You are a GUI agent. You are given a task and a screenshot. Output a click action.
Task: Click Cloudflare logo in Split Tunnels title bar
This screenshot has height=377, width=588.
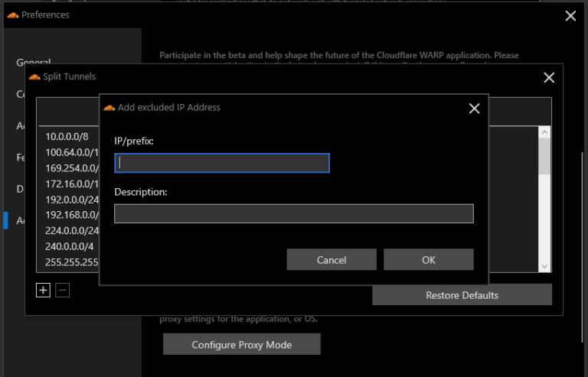pyautogui.click(x=34, y=77)
